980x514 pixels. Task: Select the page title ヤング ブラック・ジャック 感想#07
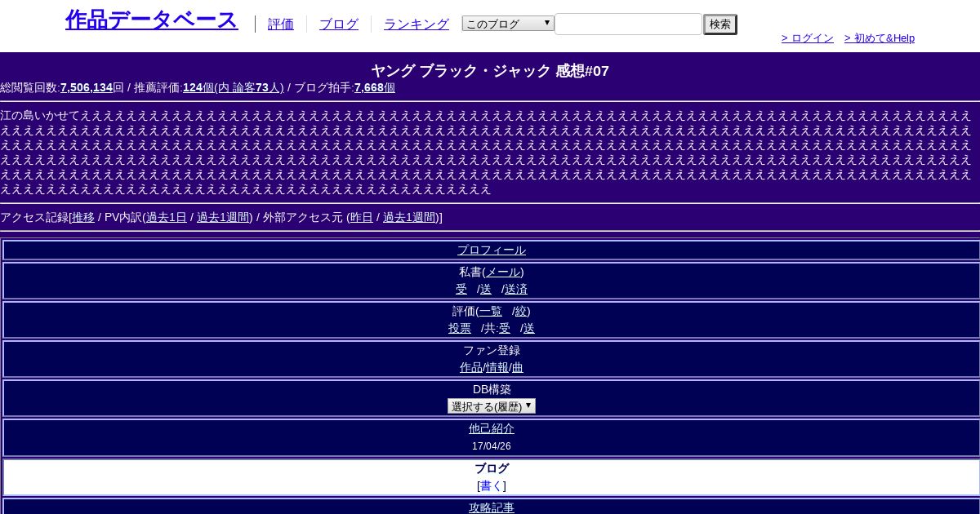click(x=490, y=71)
